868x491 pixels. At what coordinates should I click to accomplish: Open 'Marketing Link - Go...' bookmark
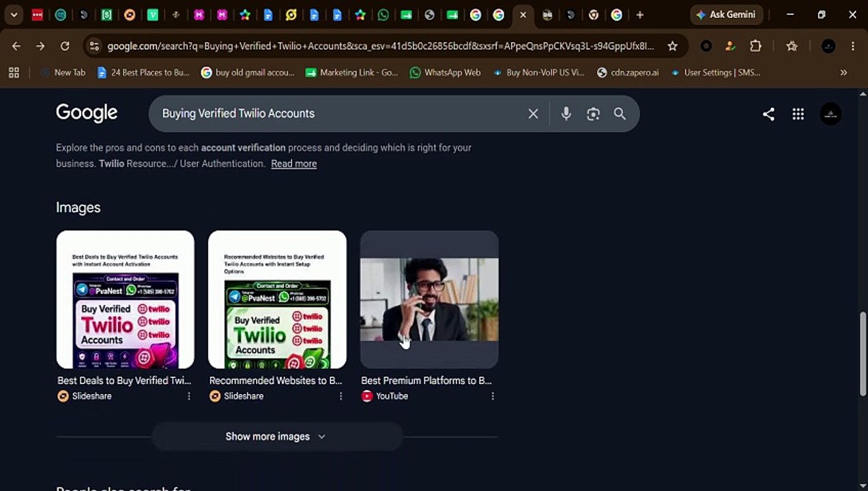point(351,72)
